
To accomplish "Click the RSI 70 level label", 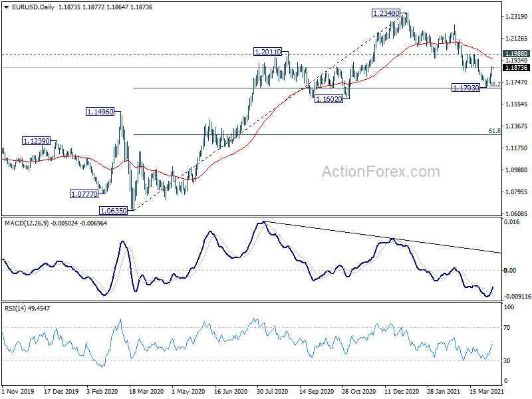I will tap(507, 328).
